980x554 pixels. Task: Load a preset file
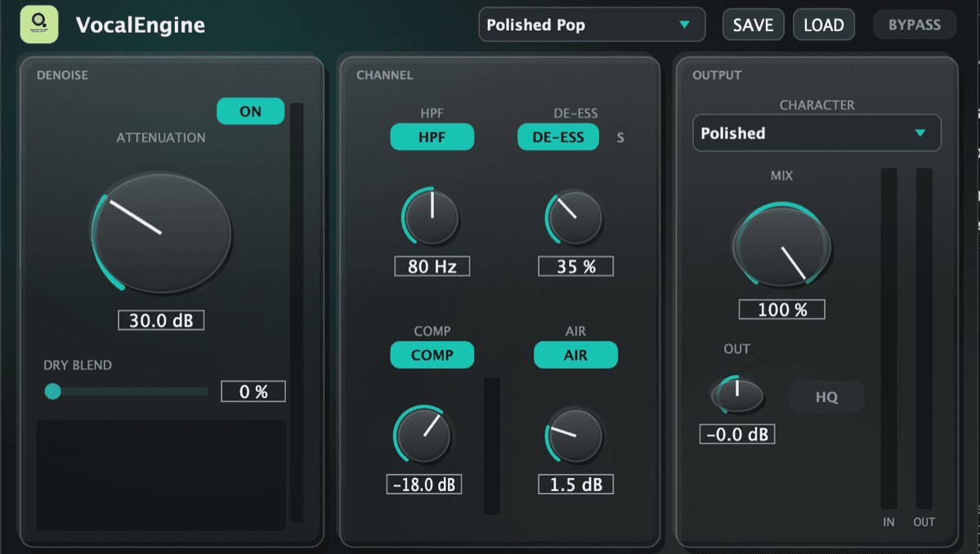[824, 25]
